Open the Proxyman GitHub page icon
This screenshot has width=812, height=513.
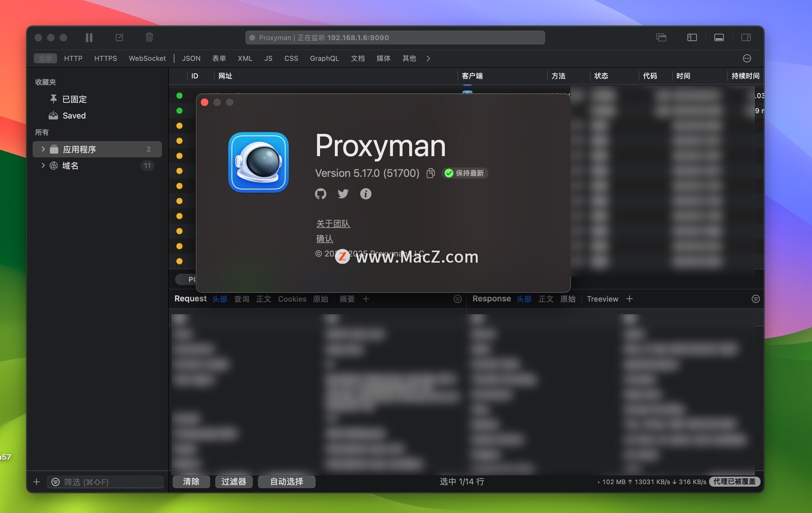(x=321, y=194)
